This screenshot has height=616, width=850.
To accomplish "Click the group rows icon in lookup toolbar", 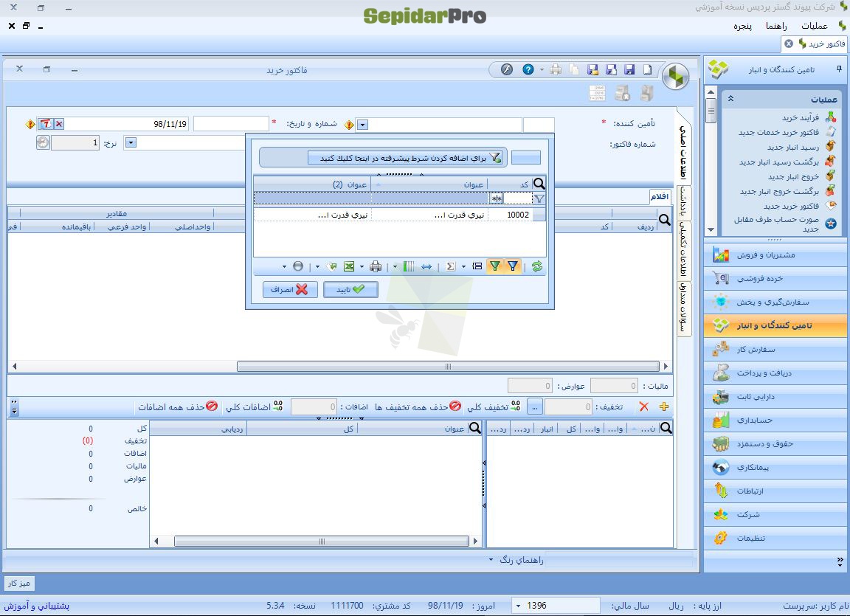I will 477,266.
